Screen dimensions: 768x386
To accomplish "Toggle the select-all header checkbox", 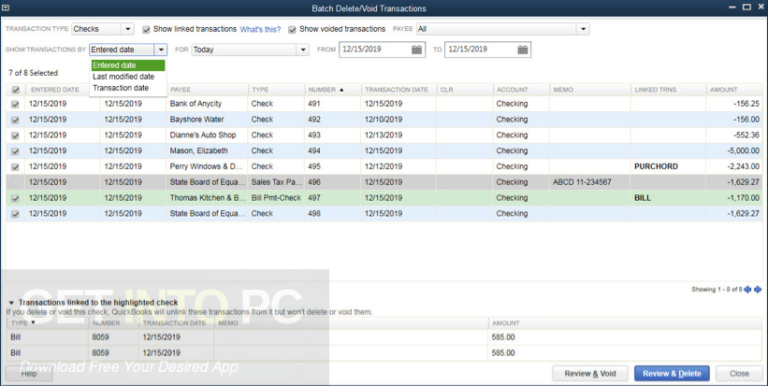I will [15, 90].
